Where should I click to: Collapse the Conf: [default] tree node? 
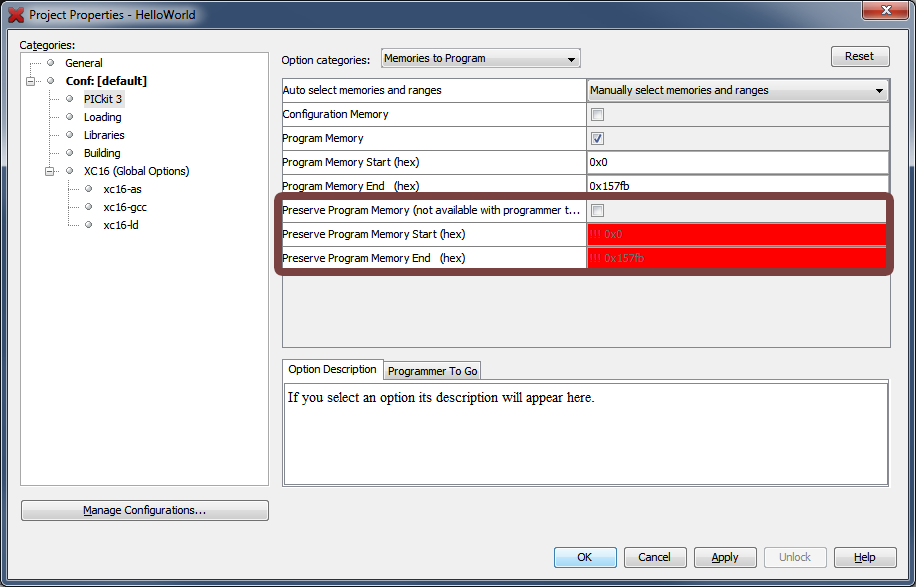pyautogui.click(x=31, y=81)
